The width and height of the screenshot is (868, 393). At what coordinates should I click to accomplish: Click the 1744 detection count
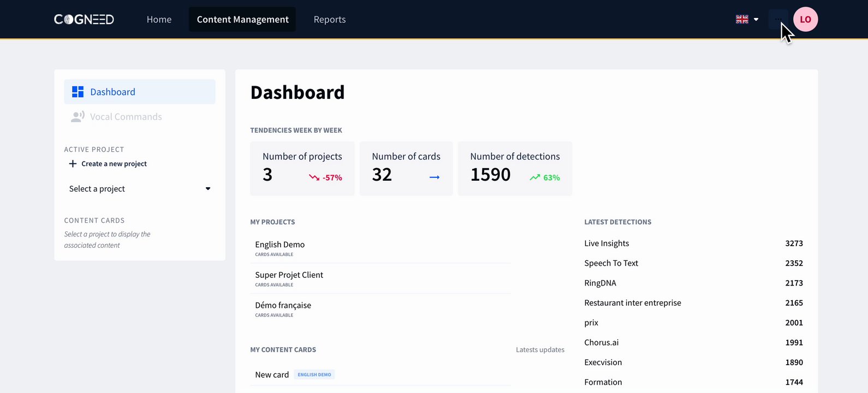pos(794,382)
